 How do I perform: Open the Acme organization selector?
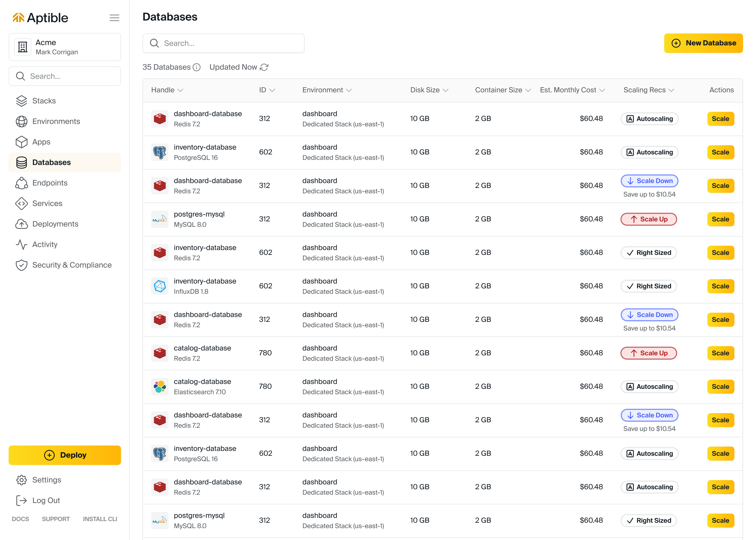65,47
